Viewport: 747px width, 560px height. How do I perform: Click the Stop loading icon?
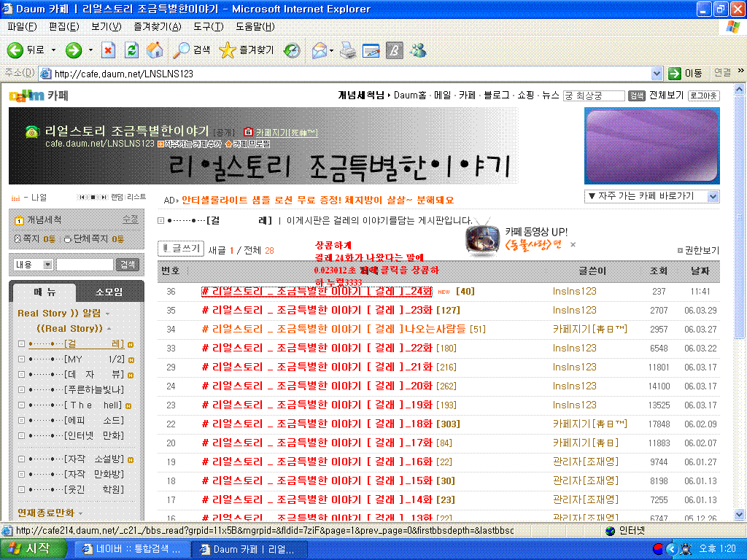(109, 50)
